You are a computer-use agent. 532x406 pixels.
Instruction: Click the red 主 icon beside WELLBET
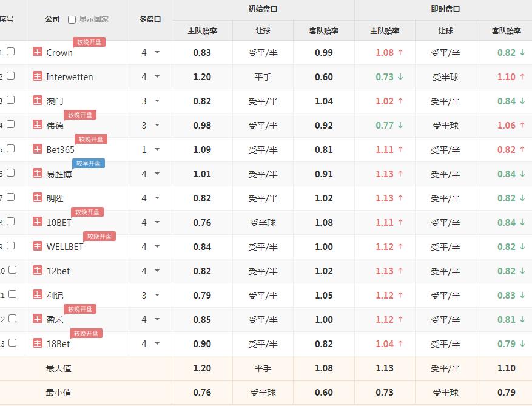point(38,246)
